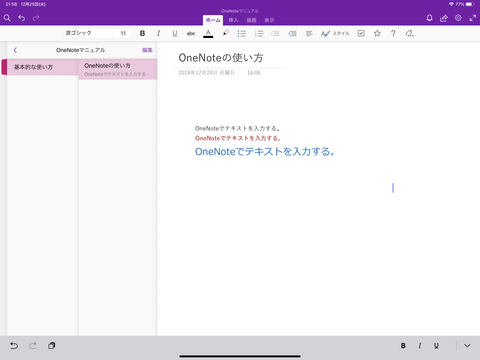
Task: Click the 2018年12月24日 date stamp
Action: tap(206, 73)
